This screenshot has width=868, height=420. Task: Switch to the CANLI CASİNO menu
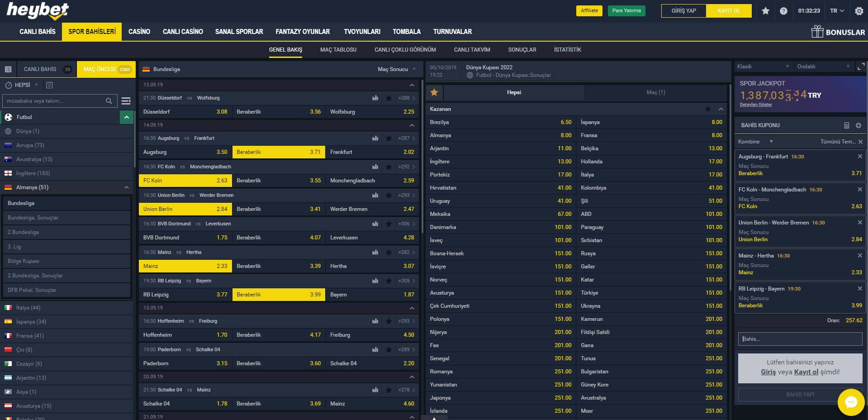click(x=183, y=32)
